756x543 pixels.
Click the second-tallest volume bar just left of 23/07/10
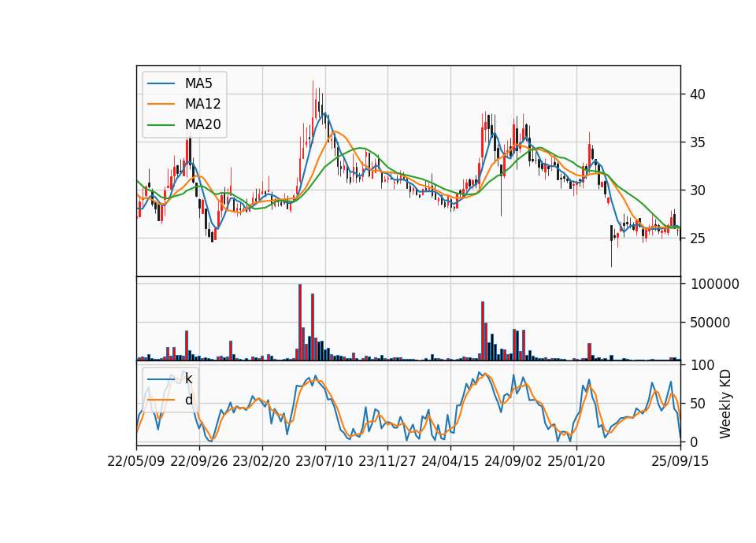click(x=313, y=327)
